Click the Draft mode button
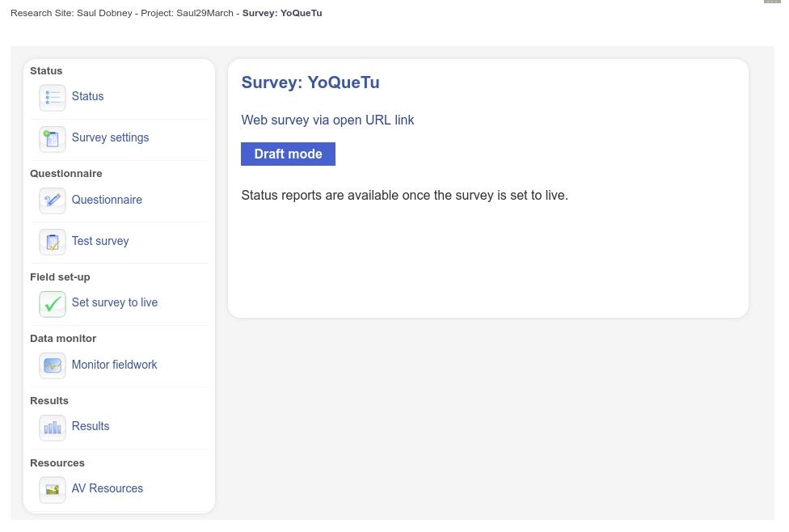 pyautogui.click(x=288, y=154)
